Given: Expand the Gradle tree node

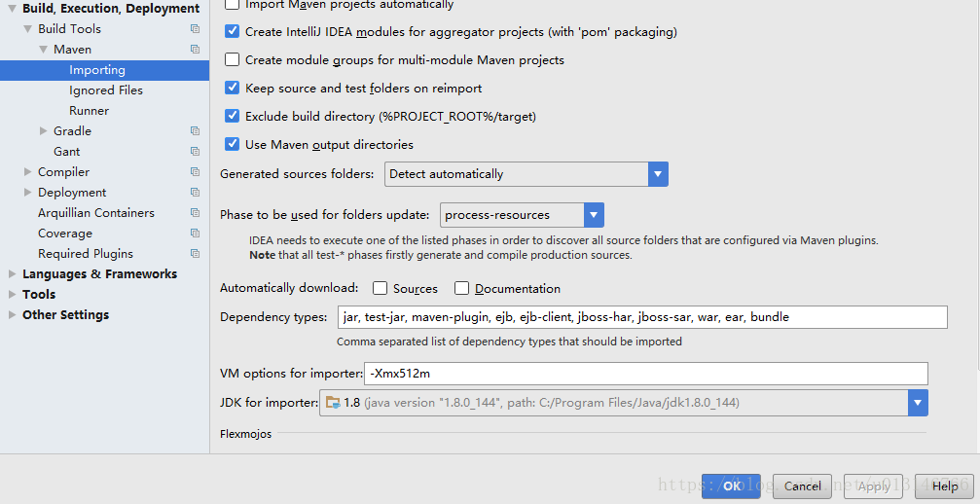Looking at the screenshot, I should point(43,131).
